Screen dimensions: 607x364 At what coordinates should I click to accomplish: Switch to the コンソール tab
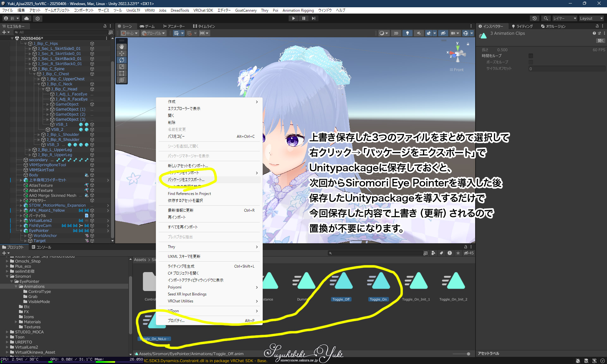[41, 247]
